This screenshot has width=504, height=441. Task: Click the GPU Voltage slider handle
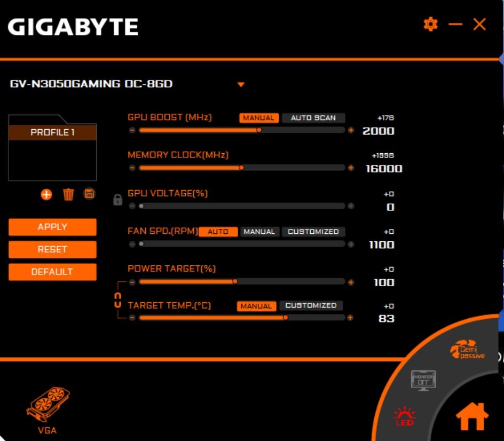click(141, 206)
